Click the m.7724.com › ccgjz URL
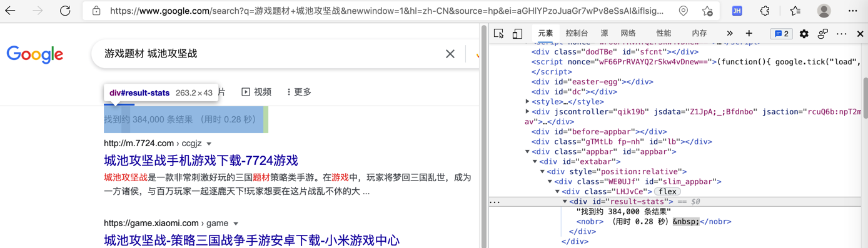Image resolution: width=868 pixels, height=248 pixels. [x=153, y=143]
